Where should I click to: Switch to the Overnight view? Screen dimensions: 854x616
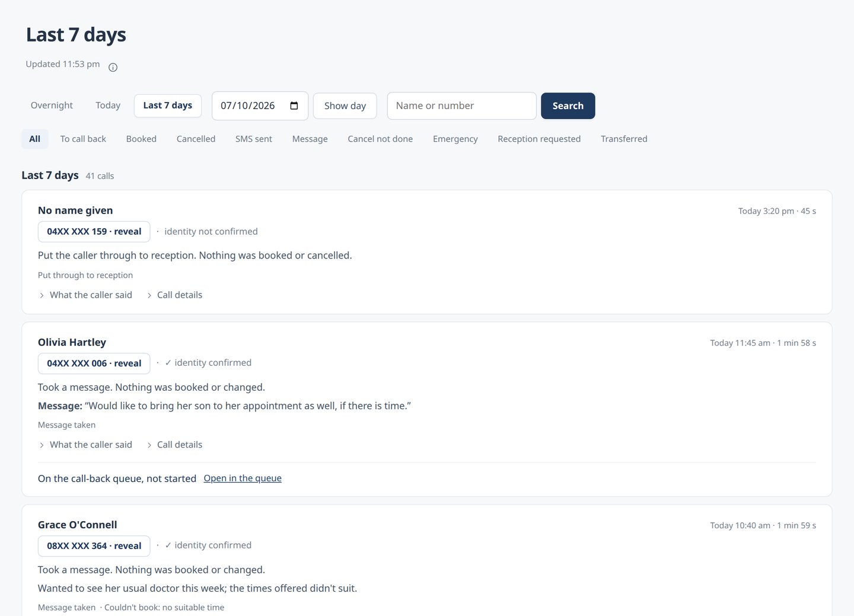click(x=52, y=106)
